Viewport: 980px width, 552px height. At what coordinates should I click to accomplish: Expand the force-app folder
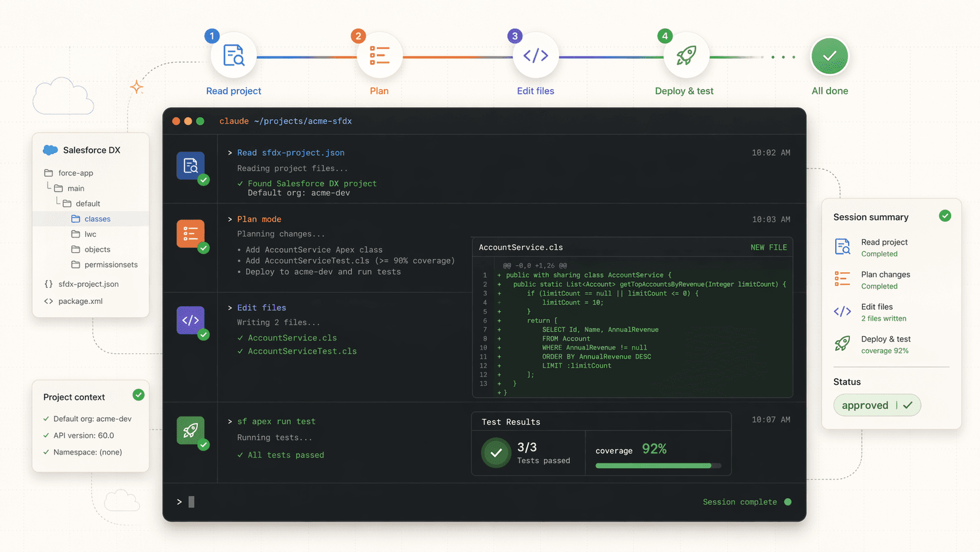tap(75, 173)
